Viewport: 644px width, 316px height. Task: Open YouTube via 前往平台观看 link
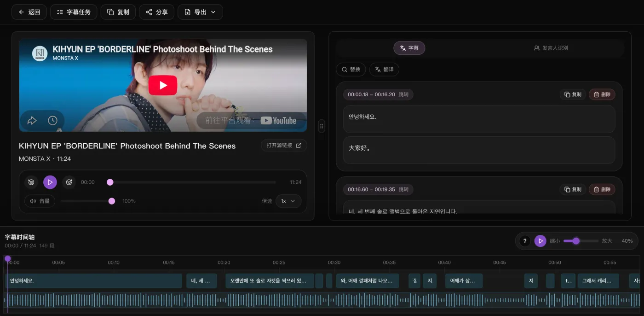coord(251,121)
